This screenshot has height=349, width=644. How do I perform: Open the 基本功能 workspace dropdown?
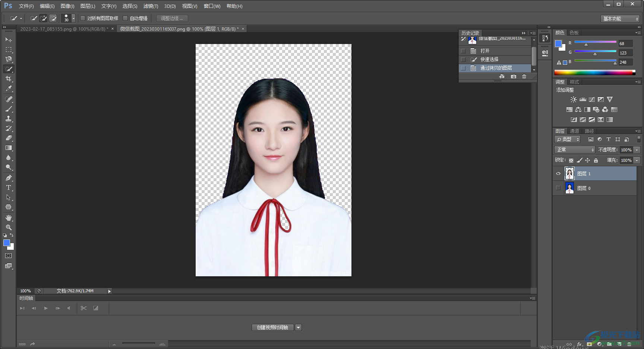click(x=621, y=19)
